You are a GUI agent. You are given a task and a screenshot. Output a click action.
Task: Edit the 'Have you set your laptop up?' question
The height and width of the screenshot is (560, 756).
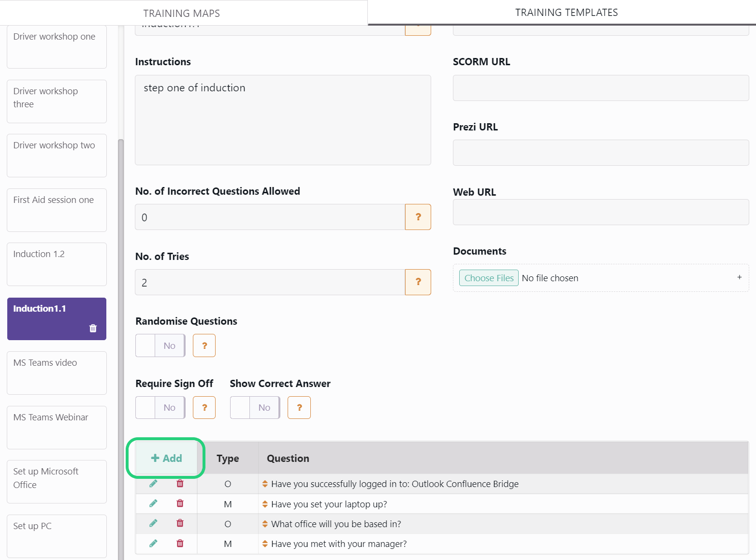(153, 503)
